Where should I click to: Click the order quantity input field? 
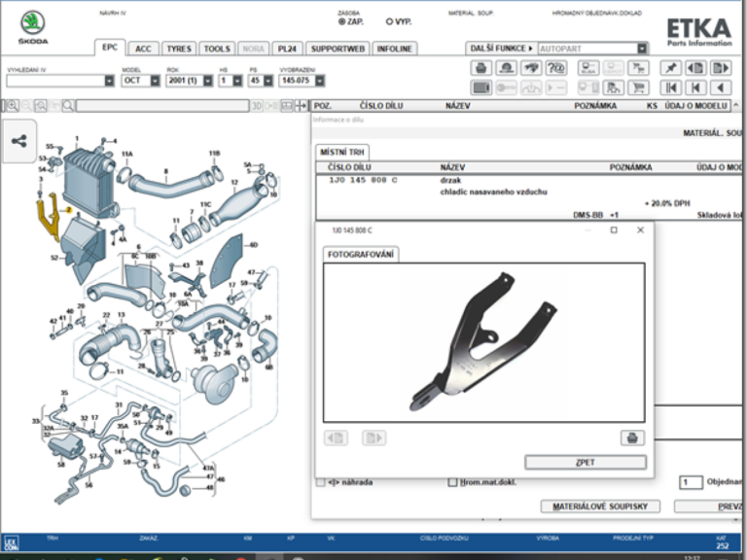point(690,482)
